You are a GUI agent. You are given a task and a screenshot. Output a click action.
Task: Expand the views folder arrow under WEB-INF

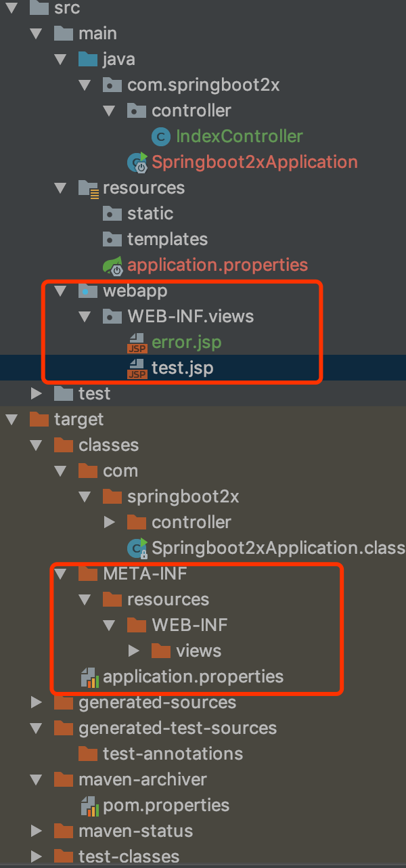[x=134, y=651]
